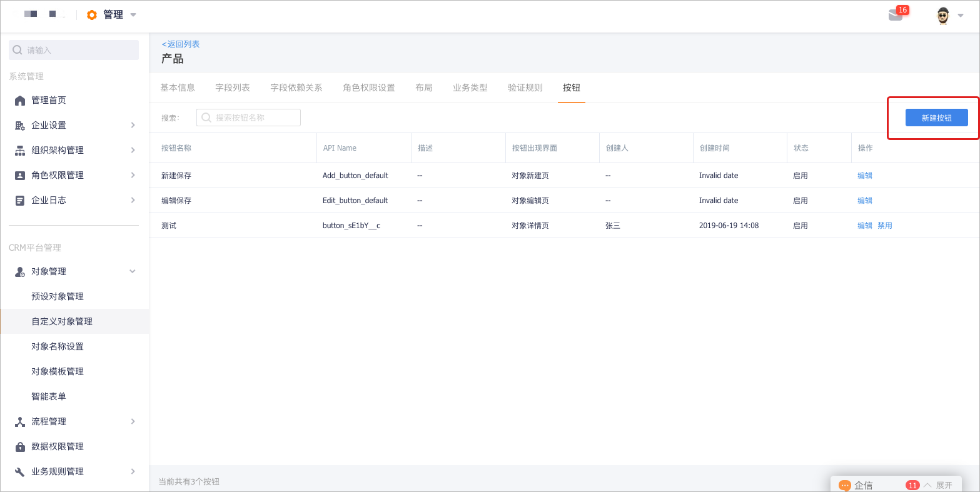This screenshot has width=980, height=492.
Task: Collapse the 对象管理 chevron
Action: [x=133, y=271]
